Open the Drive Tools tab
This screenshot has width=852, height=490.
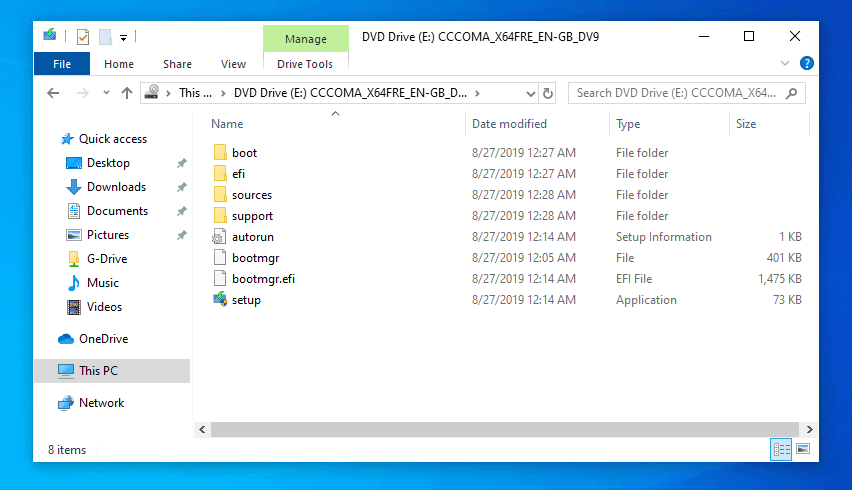coord(305,64)
